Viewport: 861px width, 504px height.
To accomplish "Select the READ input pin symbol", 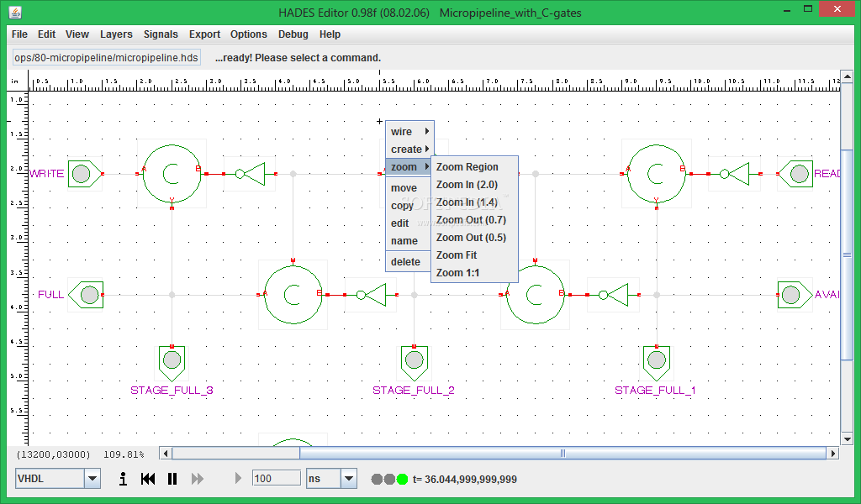I will (795, 175).
